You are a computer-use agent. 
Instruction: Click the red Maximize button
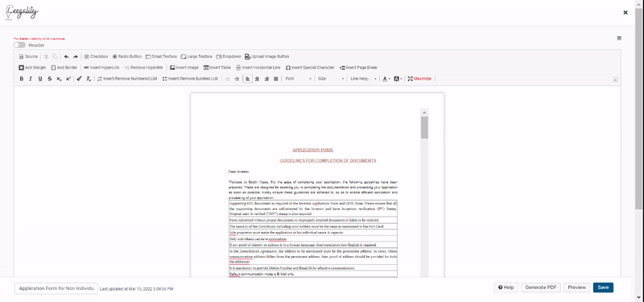(419, 78)
